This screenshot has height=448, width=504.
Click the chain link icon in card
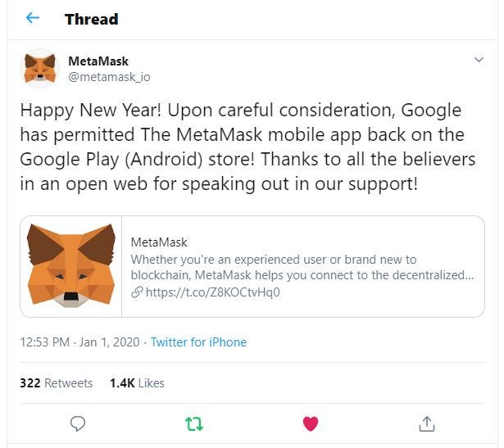point(137,292)
